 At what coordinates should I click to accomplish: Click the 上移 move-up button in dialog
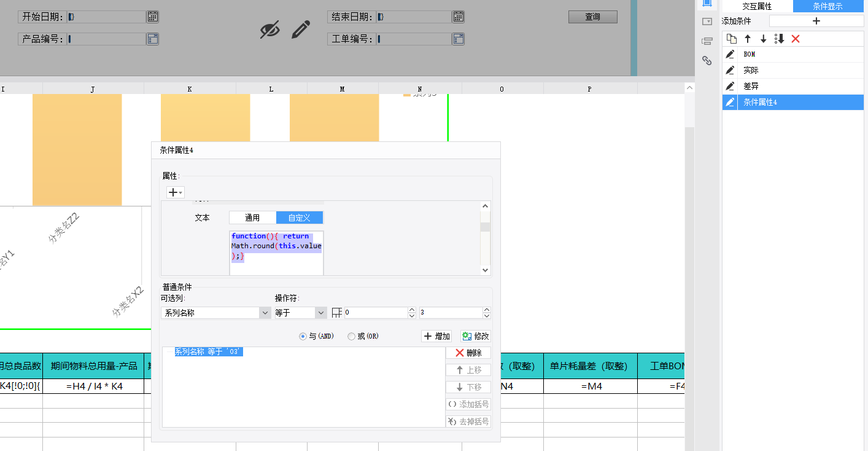tap(468, 370)
